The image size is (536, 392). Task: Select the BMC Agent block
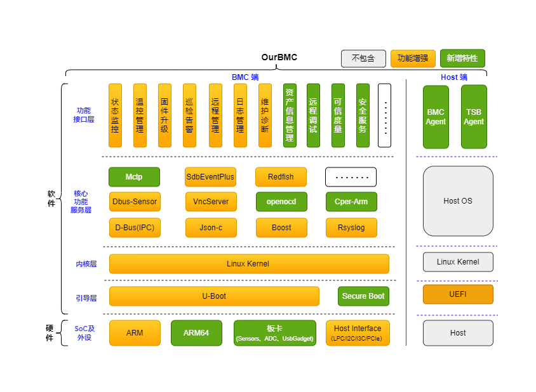pyautogui.click(x=436, y=117)
